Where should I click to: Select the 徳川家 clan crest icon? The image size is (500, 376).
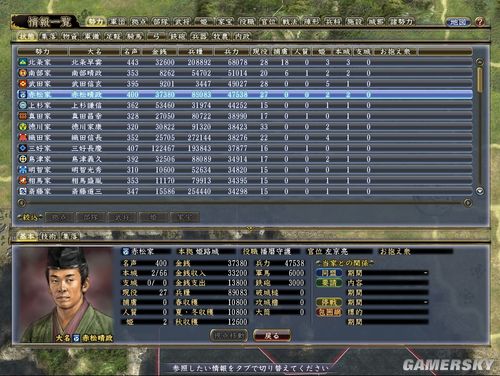[22, 127]
